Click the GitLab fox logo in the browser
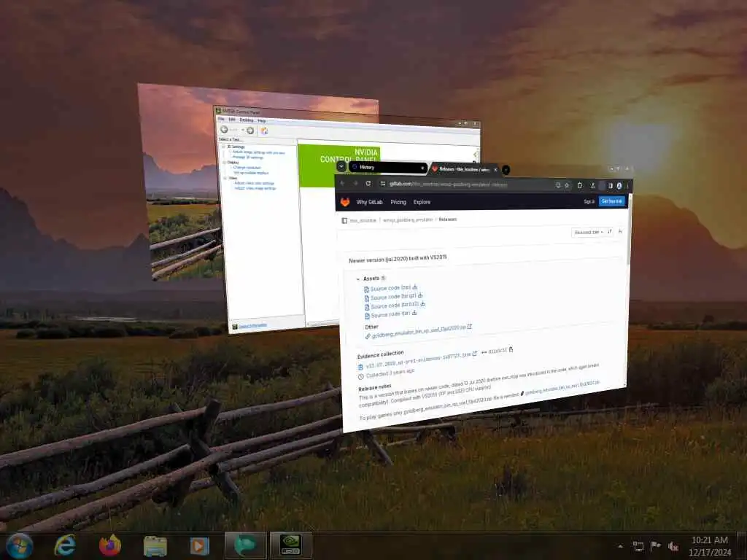Viewport: 747px width, 560px height. pos(345,202)
